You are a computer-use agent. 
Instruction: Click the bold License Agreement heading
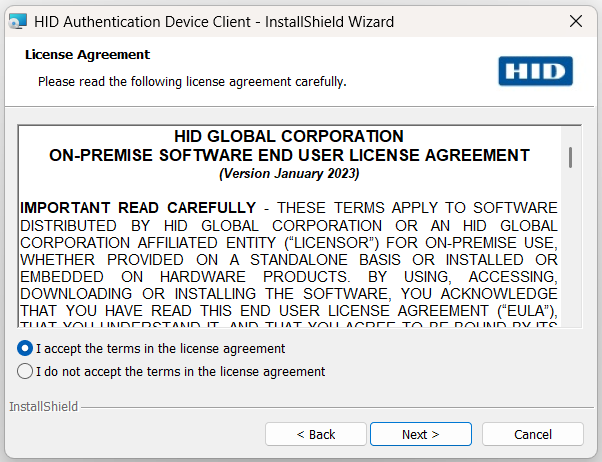pyautogui.click(x=87, y=55)
